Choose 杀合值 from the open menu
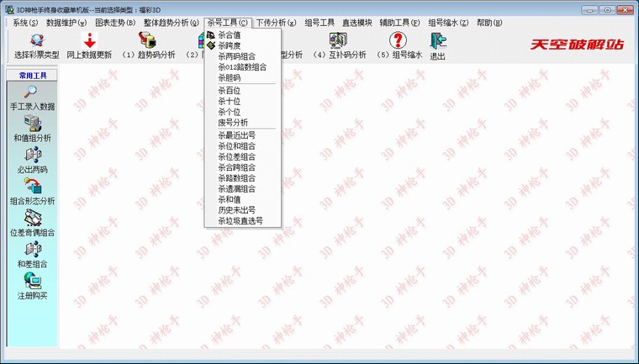This screenshot has height=364, width=639. (230, 35)
